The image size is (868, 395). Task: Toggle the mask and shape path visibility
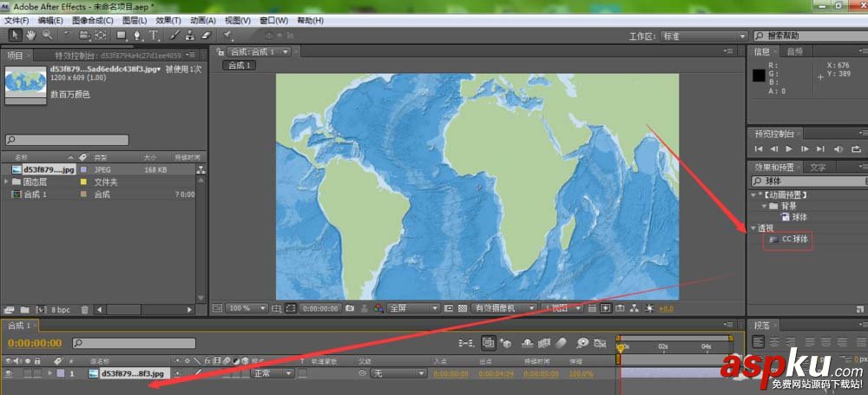pyautogui.click(x=291, y=308)
